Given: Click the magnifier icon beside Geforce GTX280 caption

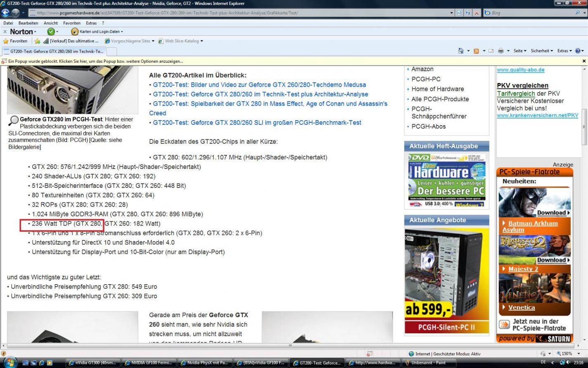Looking at the screenshot, I should 13,120.
